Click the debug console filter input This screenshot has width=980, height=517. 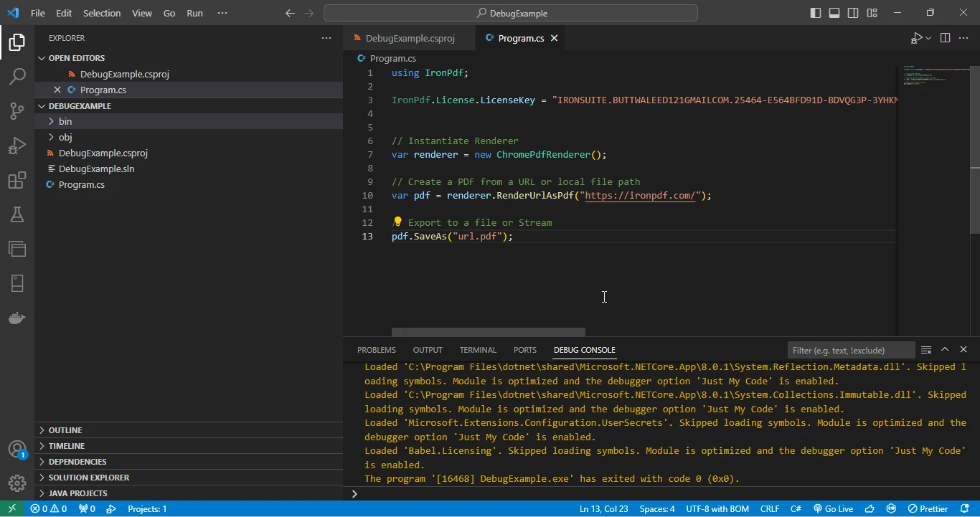click(851, 350)
